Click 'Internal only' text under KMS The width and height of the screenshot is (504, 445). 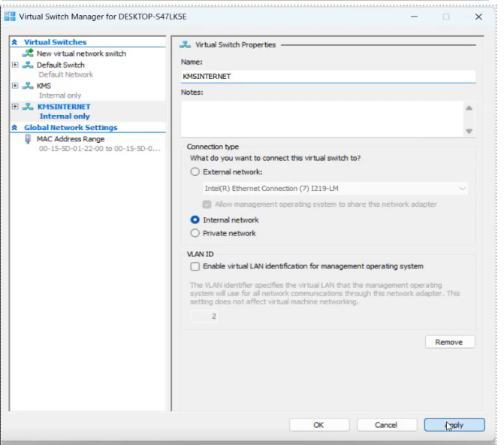(x=60, y=95)
